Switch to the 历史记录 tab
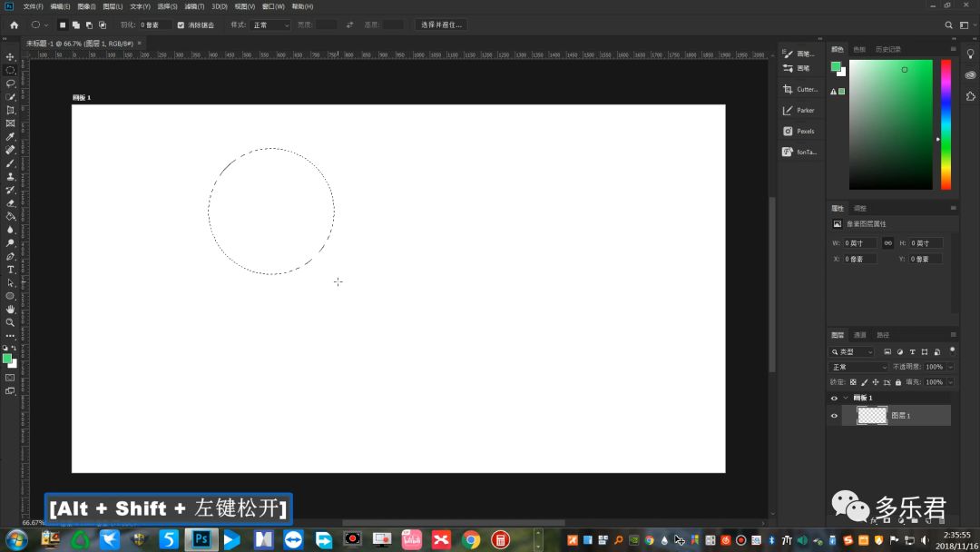This screenshot has width=980, height=552. point(888,49)
